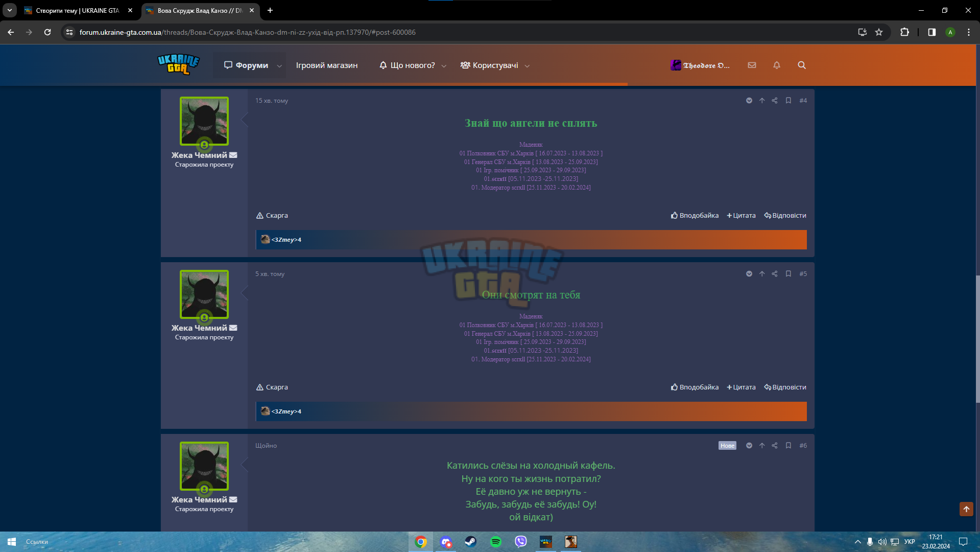Open moderation circle icon on post #4
The image size is (980, 552).
click(749, 101)
